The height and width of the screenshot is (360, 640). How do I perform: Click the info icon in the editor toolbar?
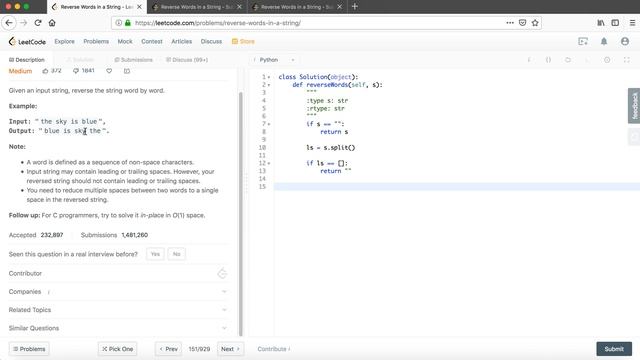[529, 60]
